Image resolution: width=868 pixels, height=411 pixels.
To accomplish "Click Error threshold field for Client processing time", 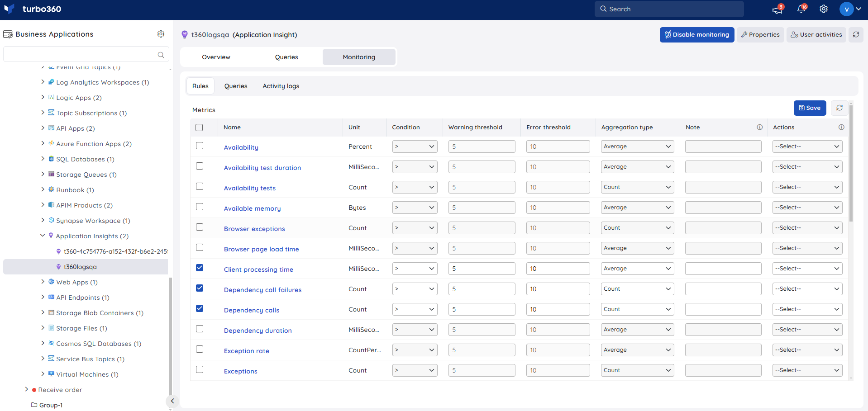I will pos(558,269).
